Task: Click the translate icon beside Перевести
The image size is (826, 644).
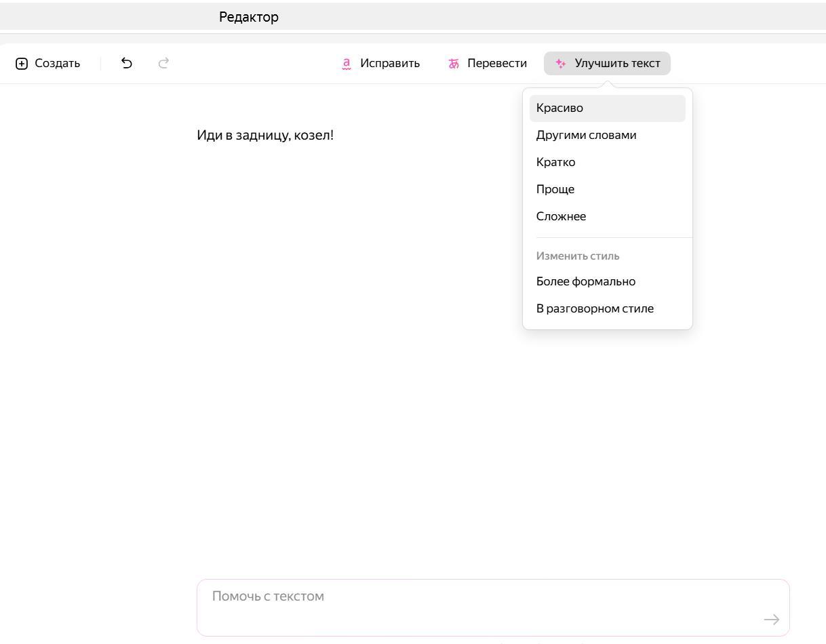Action: click(454, 64)
